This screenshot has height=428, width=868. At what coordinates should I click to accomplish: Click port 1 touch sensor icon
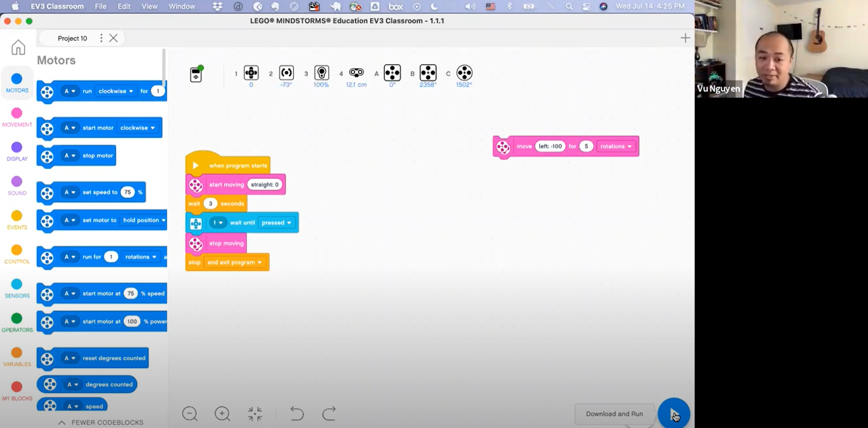click(x=251, y=73)
